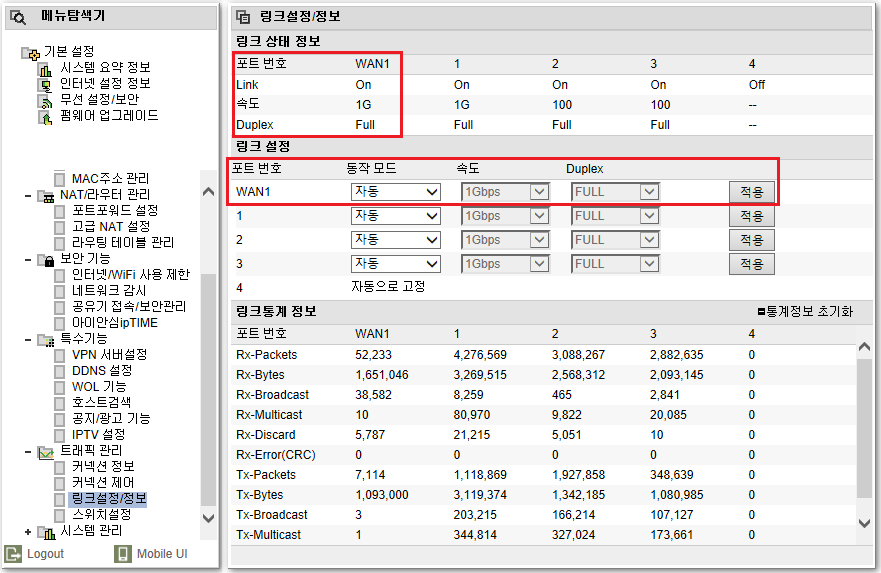Open 인터넷 설정 정보 monitor icon
The width and height of the screenshot is (881, 573).
click(x=45, y=85)
